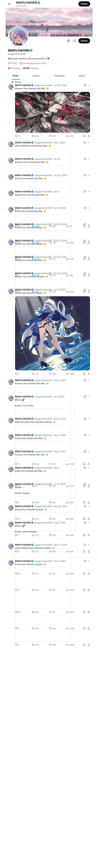Like the pinned post with 59K likes
98x868 pixels.
click(x=52, y=136)
